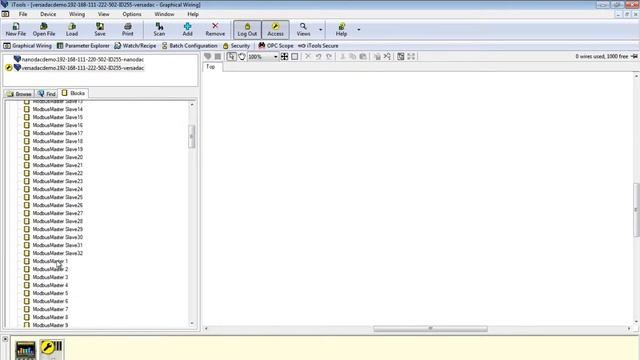
Task: Click the cut icon in wiring toolbar
Action: [x=342, y=57]
